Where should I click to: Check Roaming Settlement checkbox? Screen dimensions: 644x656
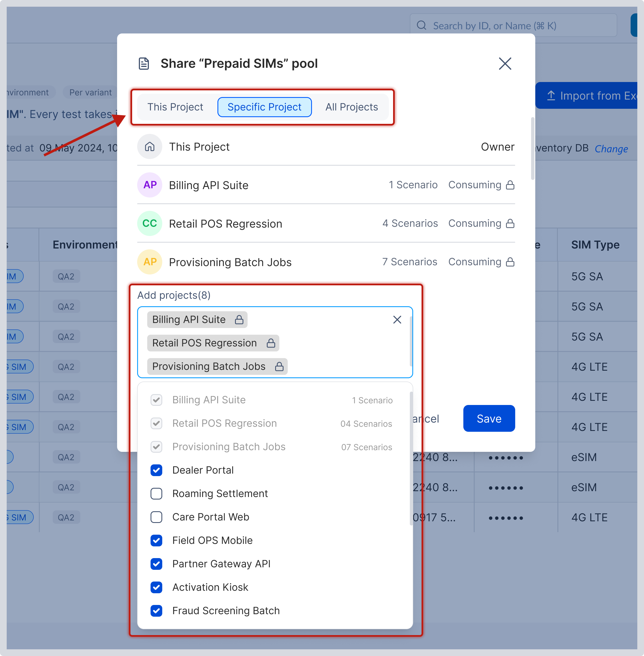click(156, 494)
